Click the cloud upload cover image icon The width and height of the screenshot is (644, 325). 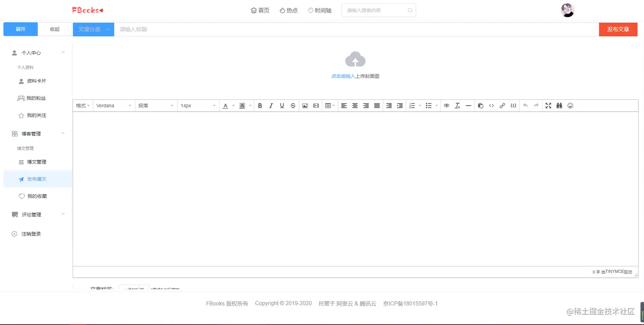click(355, 60)
